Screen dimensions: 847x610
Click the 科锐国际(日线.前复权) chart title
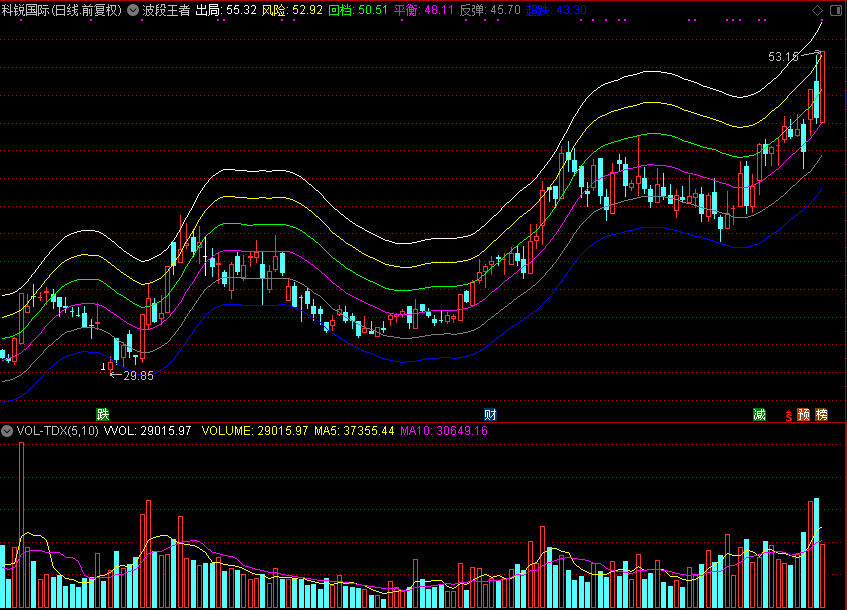pos(62,10)
